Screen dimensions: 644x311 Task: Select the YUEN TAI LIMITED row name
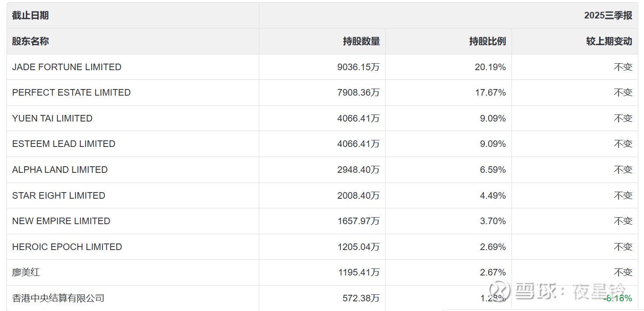click(52, 118)
